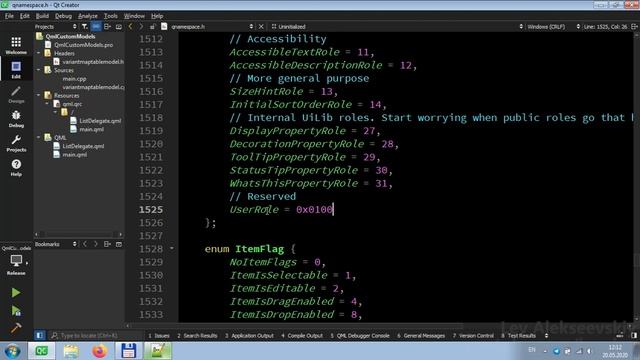The width and height of the screenshot is (640, 360).
Task: Select main.cpp in Sources
Action: [x=74, y=78]
